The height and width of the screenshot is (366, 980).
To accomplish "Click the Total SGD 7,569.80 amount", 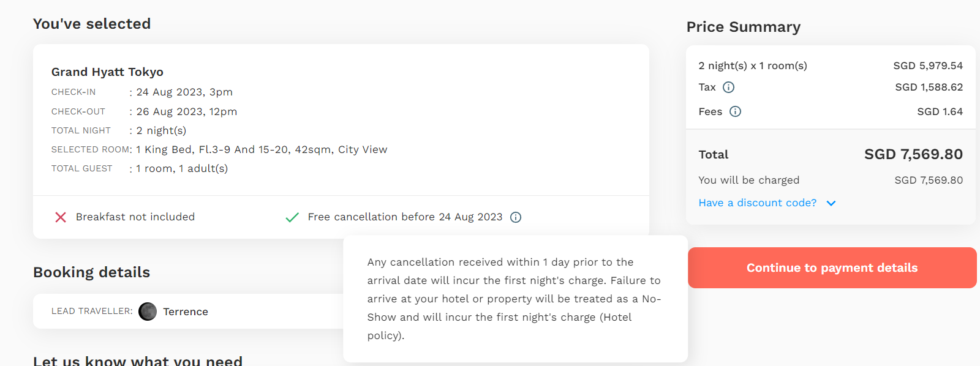I will (913, 154).
